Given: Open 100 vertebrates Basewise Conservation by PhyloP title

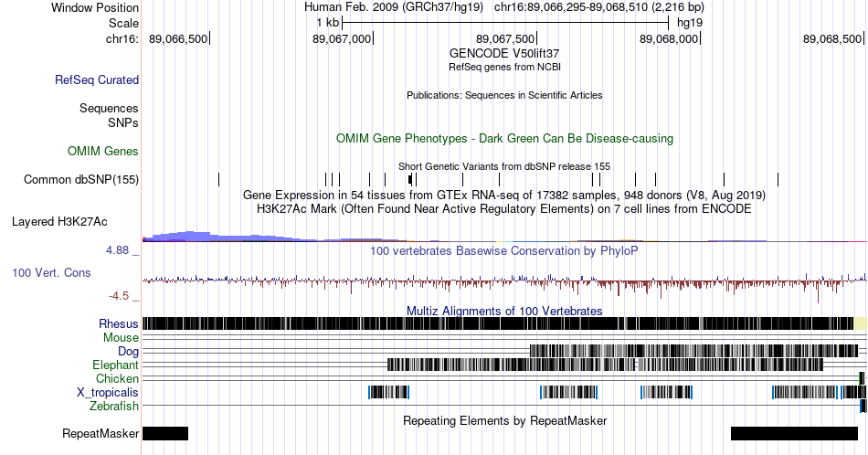Looking at the screenshot, I should [x=504, y=250].
